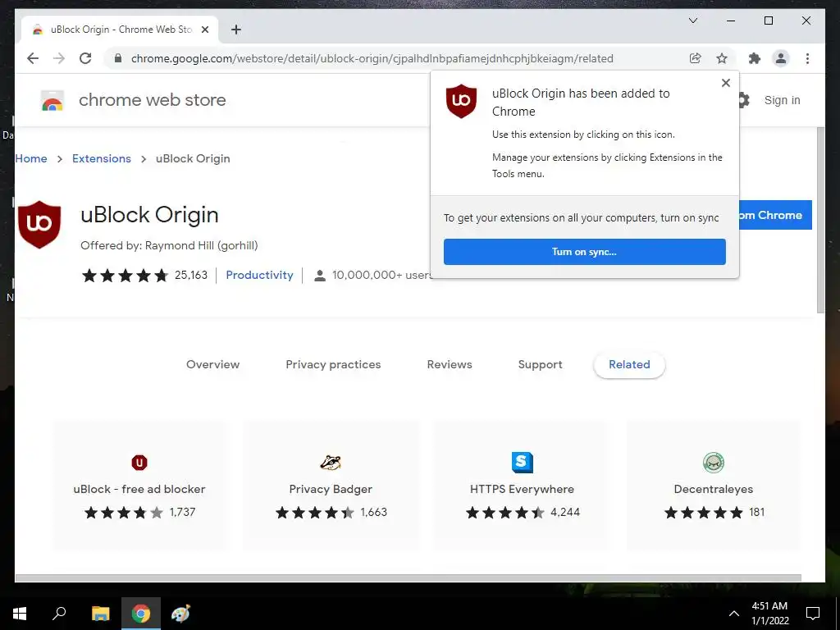Dismiss the uBlock Origin added popup
This screenshot has width=840, height=630.
point(726,83)
